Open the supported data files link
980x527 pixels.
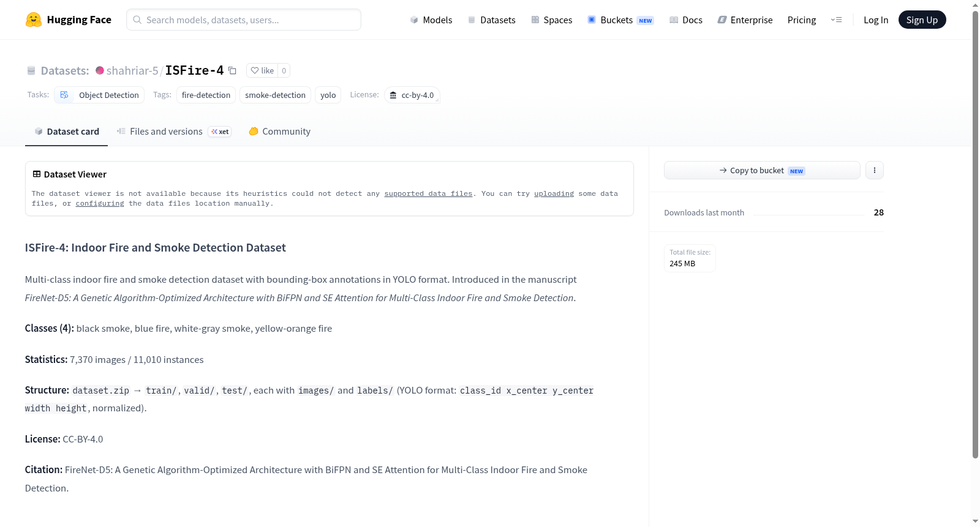pos(428,193)
